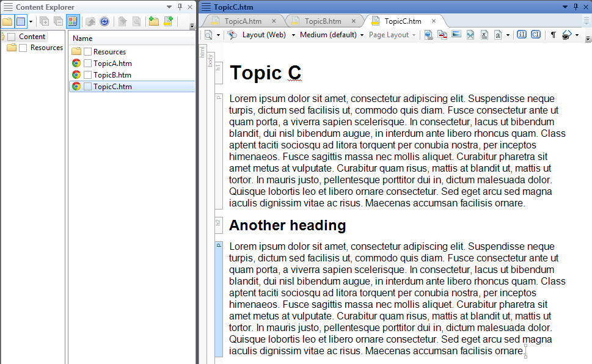Open the dropdown beside the 'a' icon
This screenshot has height=364, width=592.
point(508,35)
